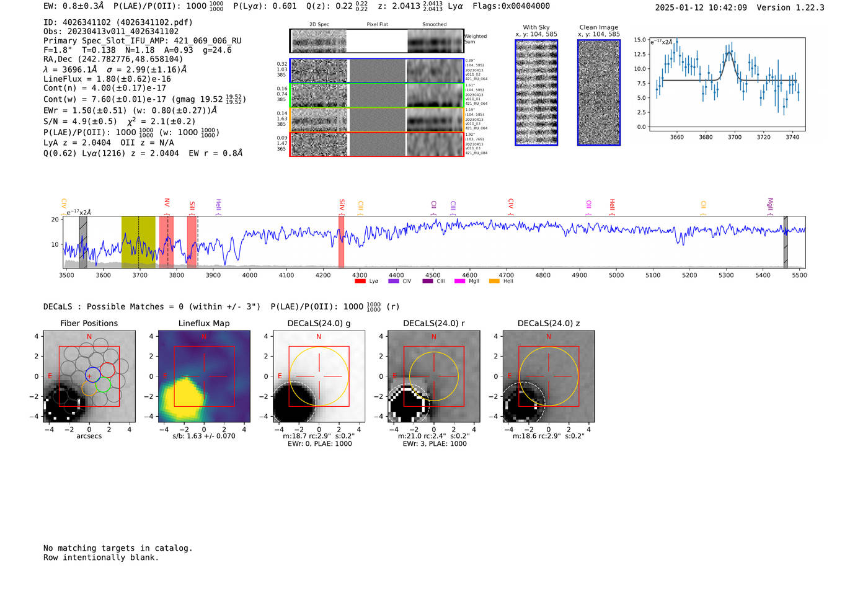Select the orange CII marker near 5235

coord(703,207)
